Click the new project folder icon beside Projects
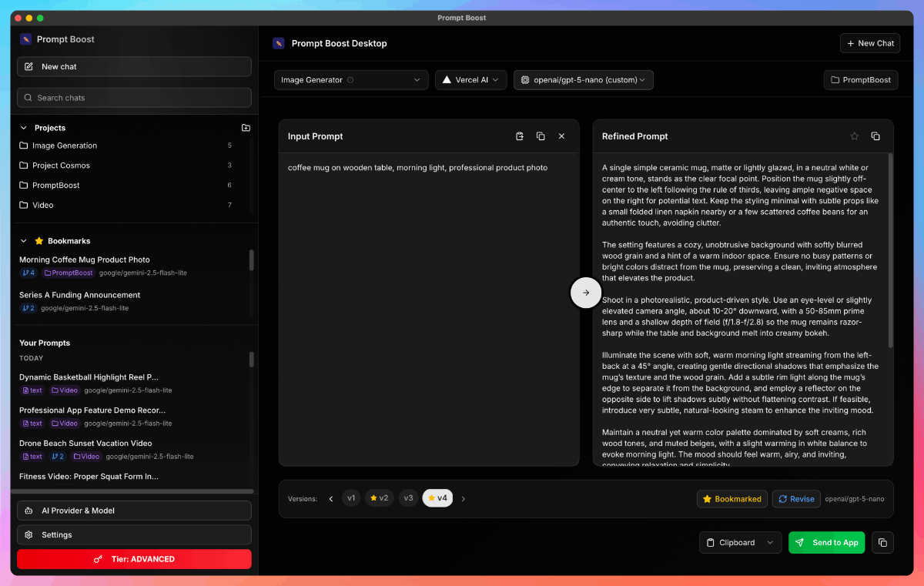924x586 pixels. tap(246, 128)
